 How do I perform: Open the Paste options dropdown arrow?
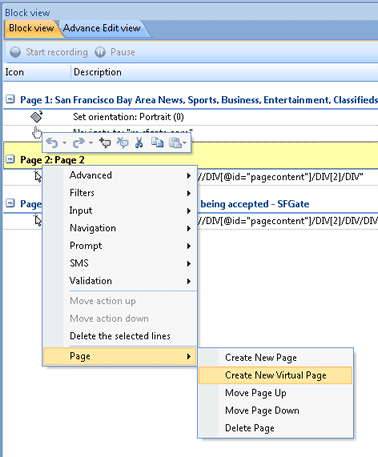coord(185,143)
